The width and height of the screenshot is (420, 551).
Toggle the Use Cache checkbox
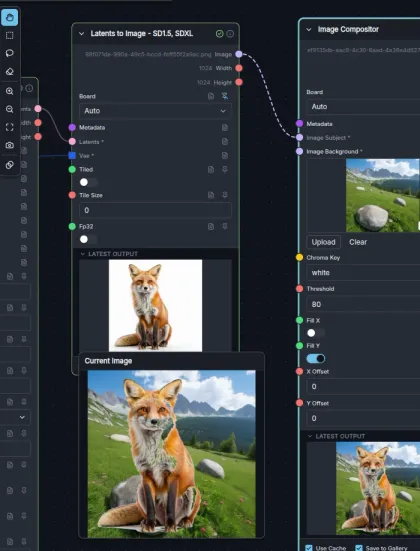309,548
